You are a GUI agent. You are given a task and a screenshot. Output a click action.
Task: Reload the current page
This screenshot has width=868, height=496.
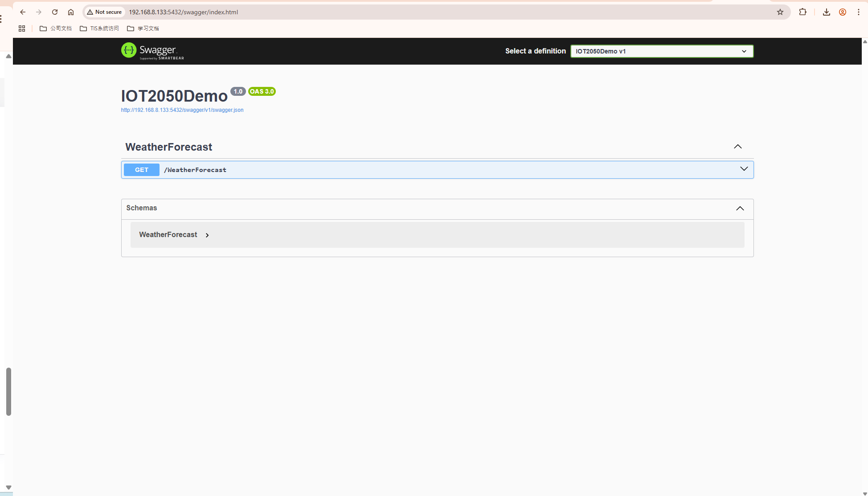(55, 12)
